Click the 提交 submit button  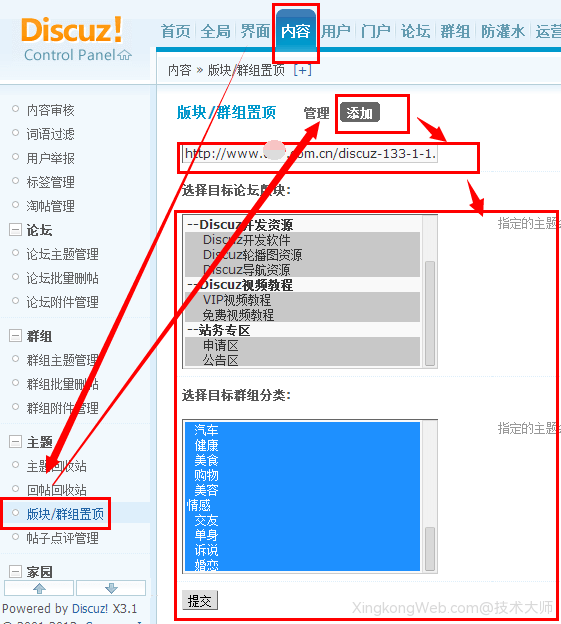pos(200,600)
